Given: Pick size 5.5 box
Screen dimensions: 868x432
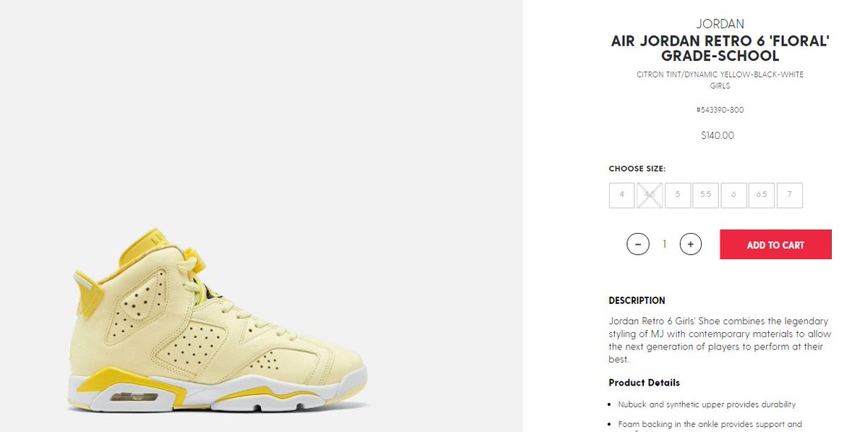Looking at the screenshot, I should 705,195.
